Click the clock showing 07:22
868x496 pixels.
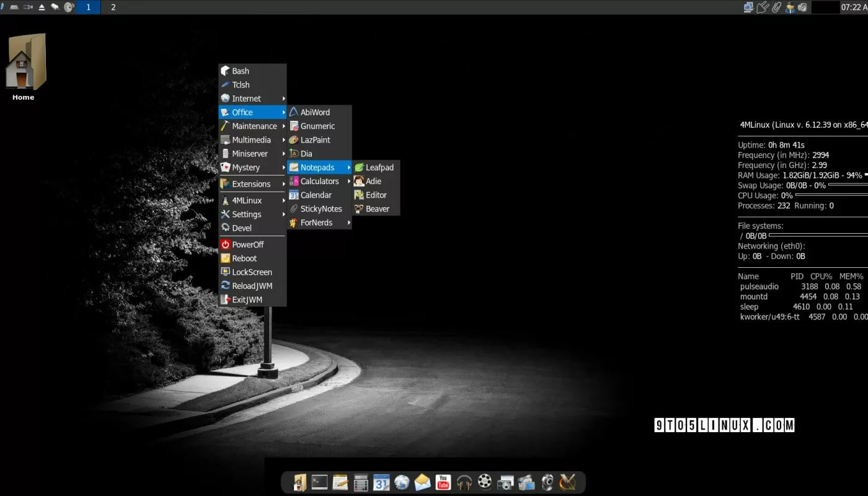click(x=854, y=7)
